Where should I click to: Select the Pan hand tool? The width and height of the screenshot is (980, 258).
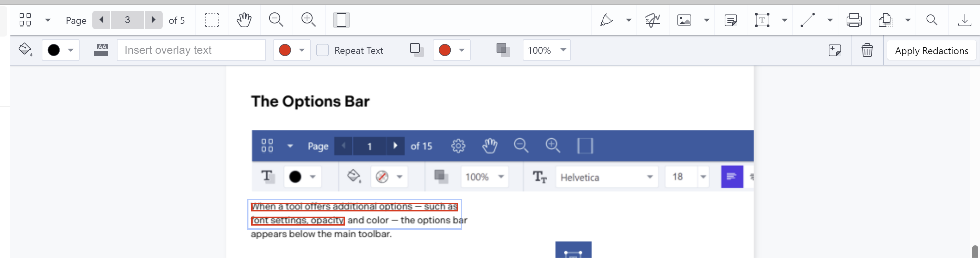coord(244,20)
